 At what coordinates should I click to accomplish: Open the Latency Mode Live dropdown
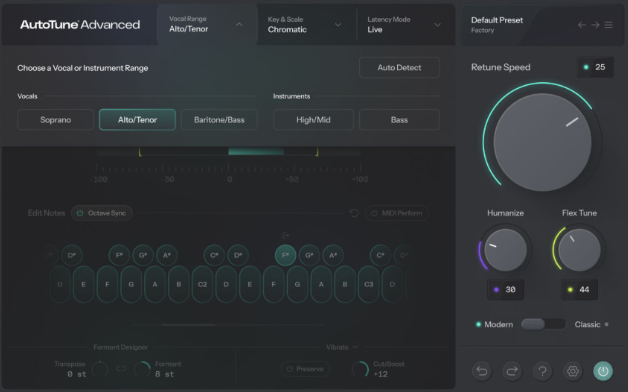click(405, 24)
